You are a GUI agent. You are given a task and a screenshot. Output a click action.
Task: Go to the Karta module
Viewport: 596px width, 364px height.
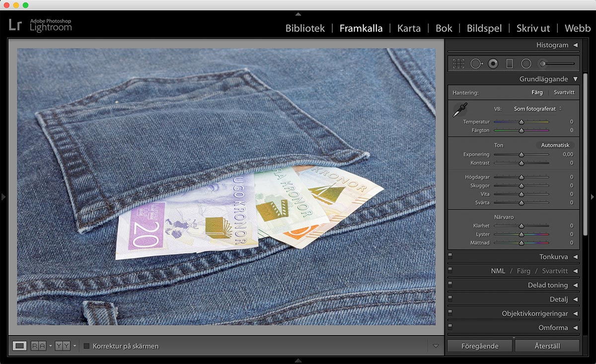[x=409, y=28]
